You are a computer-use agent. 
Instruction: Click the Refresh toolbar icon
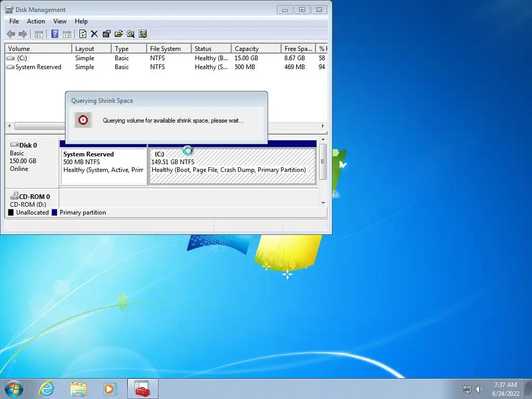click(x=83, y=34)
